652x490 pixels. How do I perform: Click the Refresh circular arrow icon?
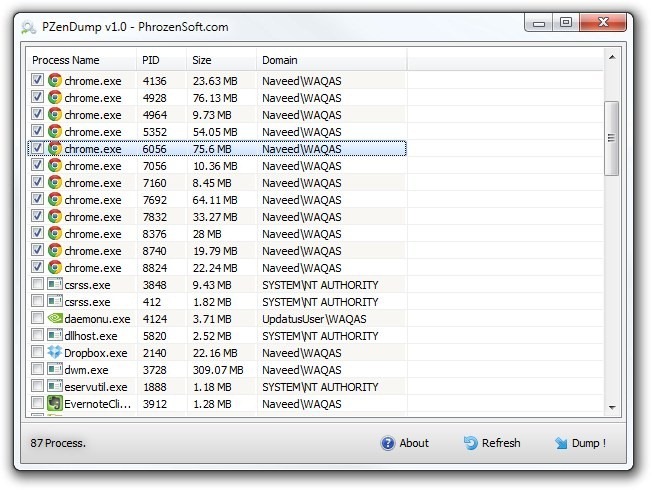pos(471,443)
